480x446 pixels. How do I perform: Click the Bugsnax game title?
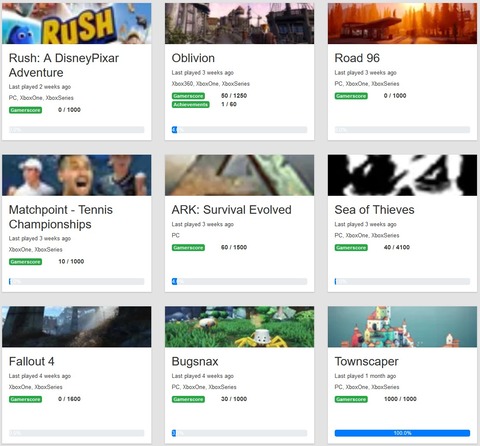click(195, 361)
